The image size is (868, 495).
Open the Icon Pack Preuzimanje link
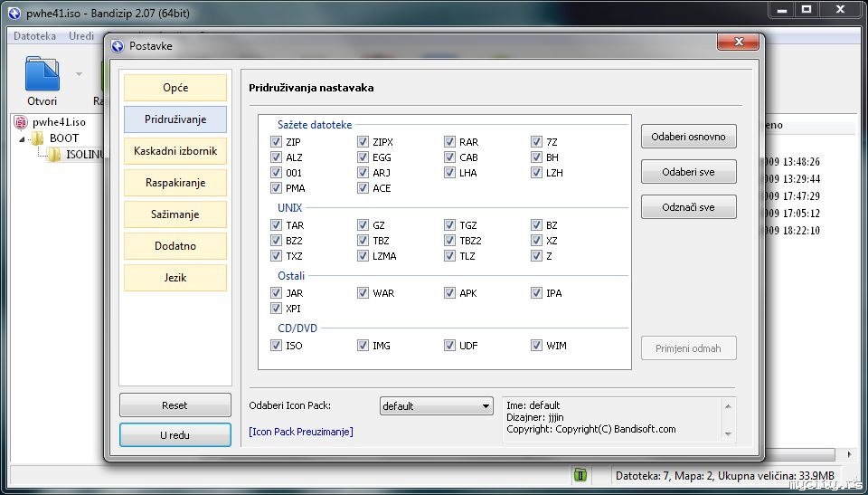coord(300,432)
